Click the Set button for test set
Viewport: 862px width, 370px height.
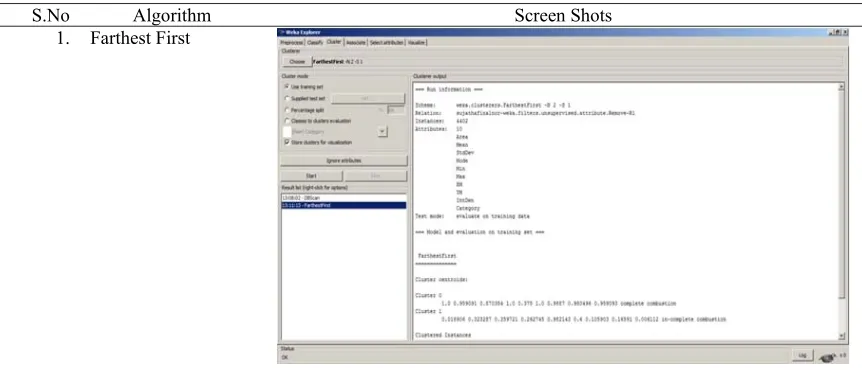click(x=367, y=98)
